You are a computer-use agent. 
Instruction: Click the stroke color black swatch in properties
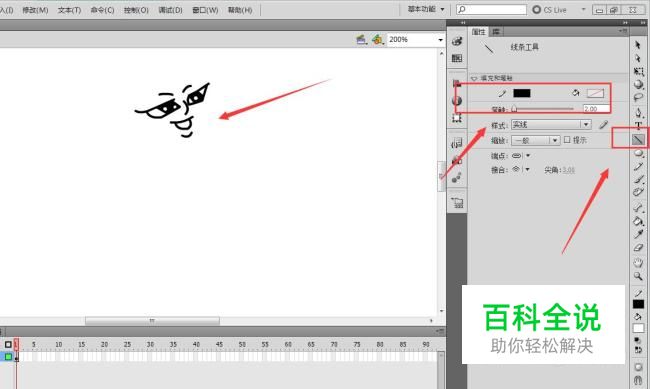tap(522, 93)
